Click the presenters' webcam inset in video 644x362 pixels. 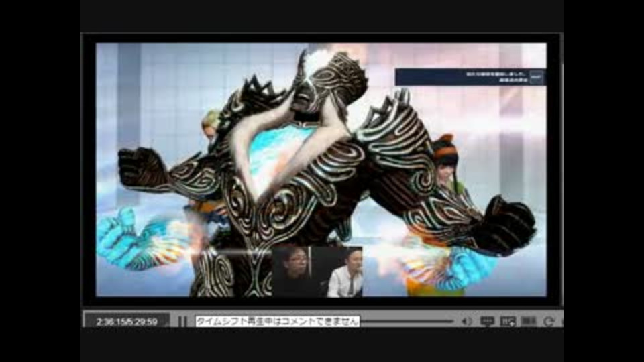point(317,271)
